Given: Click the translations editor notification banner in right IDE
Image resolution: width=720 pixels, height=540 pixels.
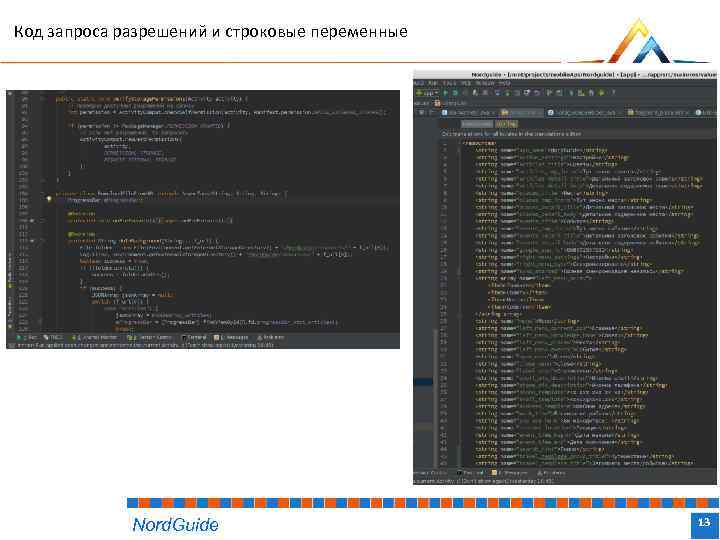Looking at the screenshot, I should point(578,134).
